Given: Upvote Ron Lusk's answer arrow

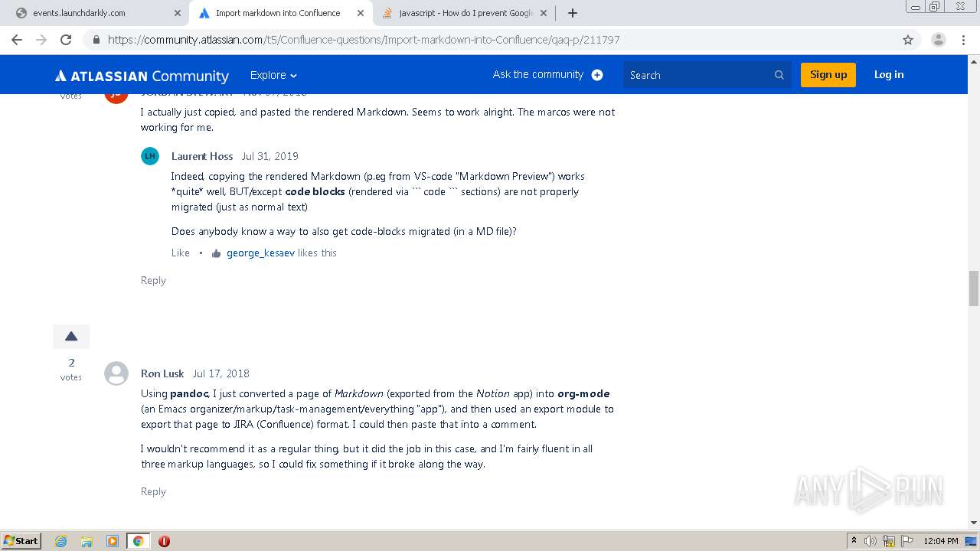Looking at the screenshot, I should [x=71, y=336].
